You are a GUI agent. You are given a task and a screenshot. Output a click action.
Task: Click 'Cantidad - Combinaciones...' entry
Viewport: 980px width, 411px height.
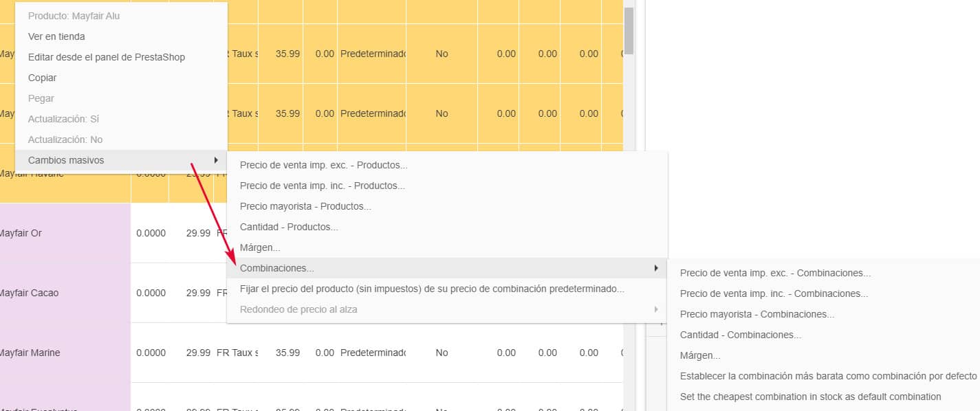[741, 335]
